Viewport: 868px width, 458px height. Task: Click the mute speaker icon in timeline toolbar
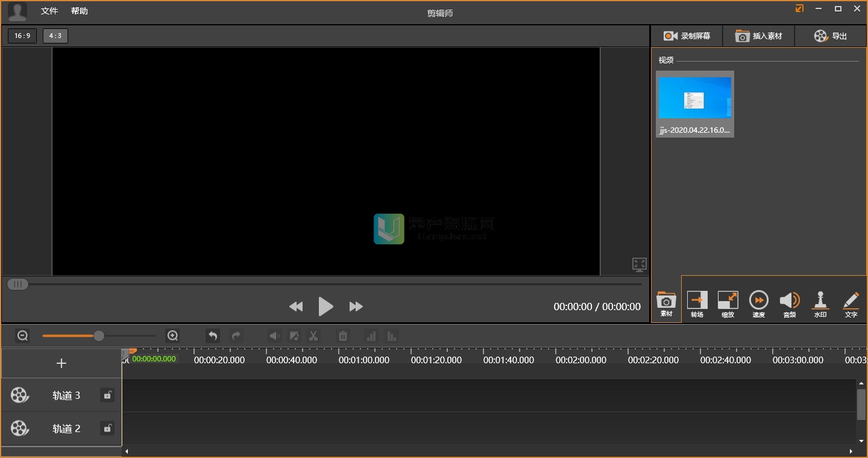pyautogui.click(x=274, y=336)
